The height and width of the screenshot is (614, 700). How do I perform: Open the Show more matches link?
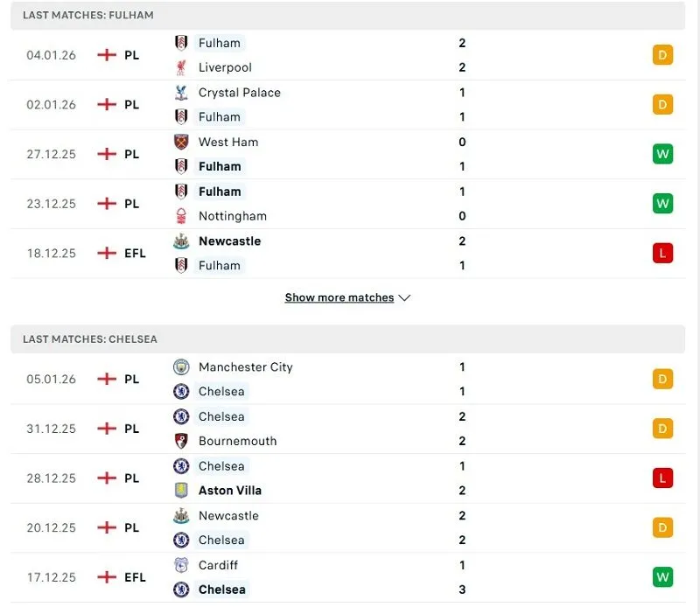click(x=339, y=297)
